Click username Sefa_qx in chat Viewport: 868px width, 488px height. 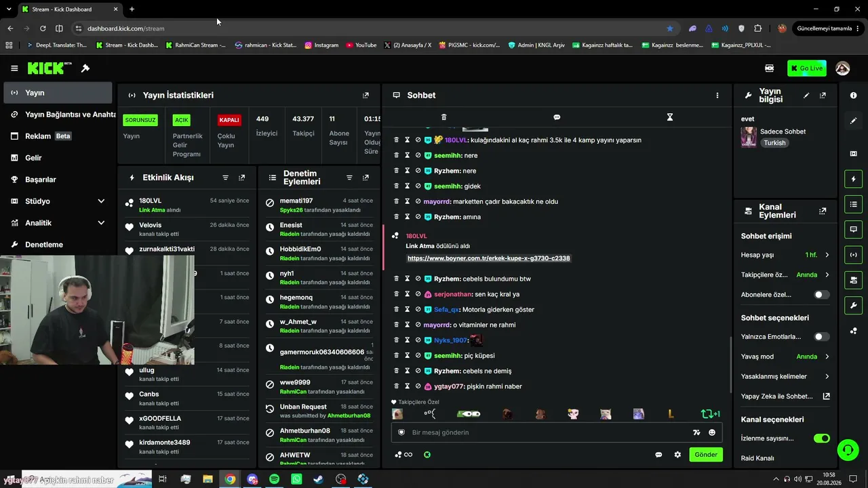[446, 310]
